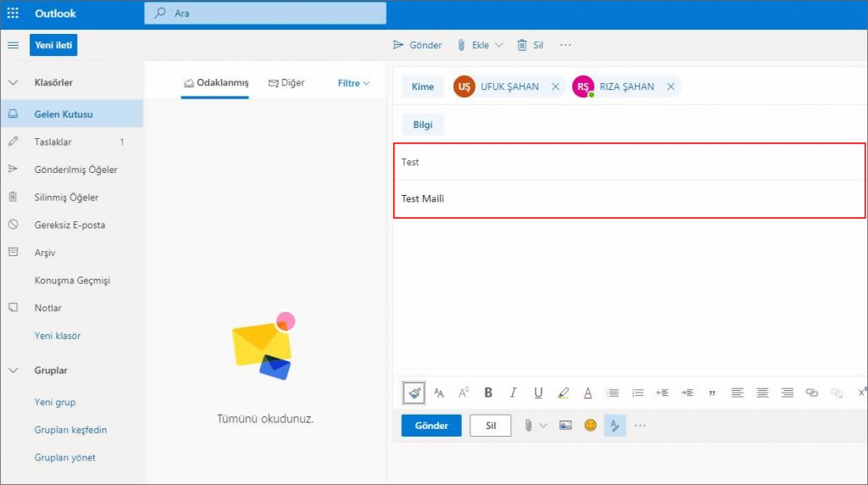Toggle the formatting options button
Image resolution: width=868 pixels, height=485 pixels.
point(615,425)
